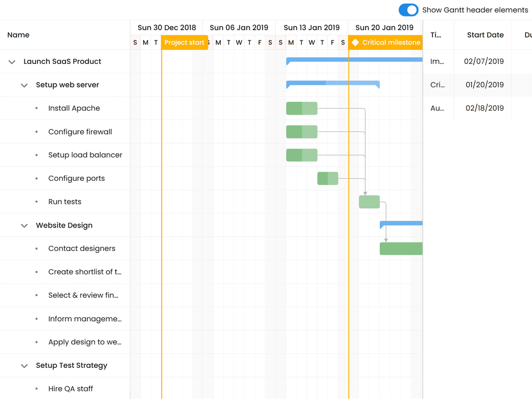Screen dimensions: 532x399
Task: Click the Sun 13 Jan 2019 week header
Action: tap(311, 28)
